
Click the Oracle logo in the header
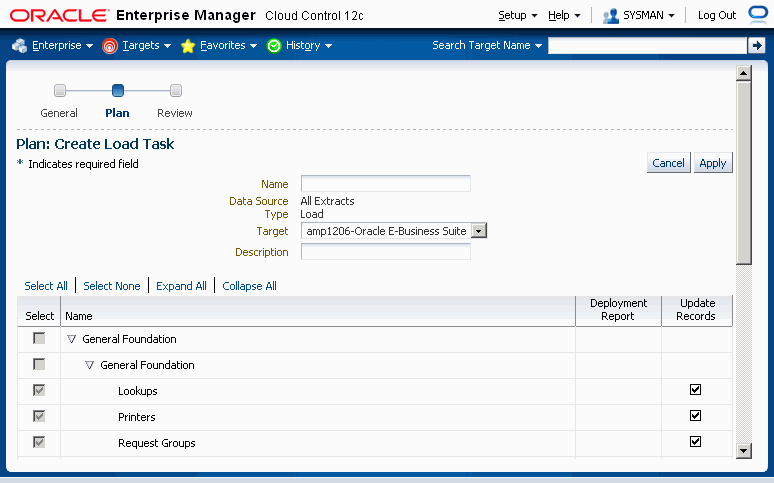coord(59,15)
